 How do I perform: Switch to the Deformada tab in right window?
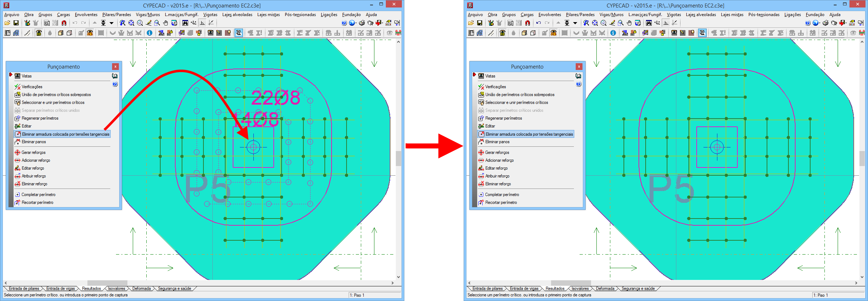tap(605, 289)
